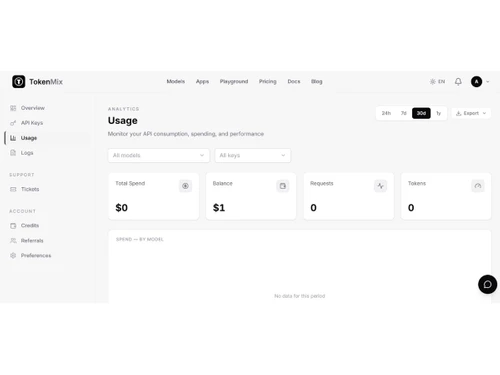Open the notifications bell
The height and width of the screenshot is (375, 500).
pyautogui.click(x=458, y=82)
